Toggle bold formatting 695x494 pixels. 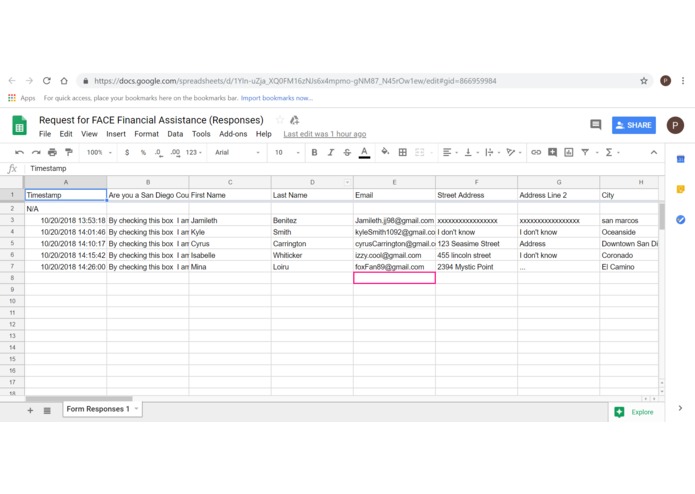(314, 152)
